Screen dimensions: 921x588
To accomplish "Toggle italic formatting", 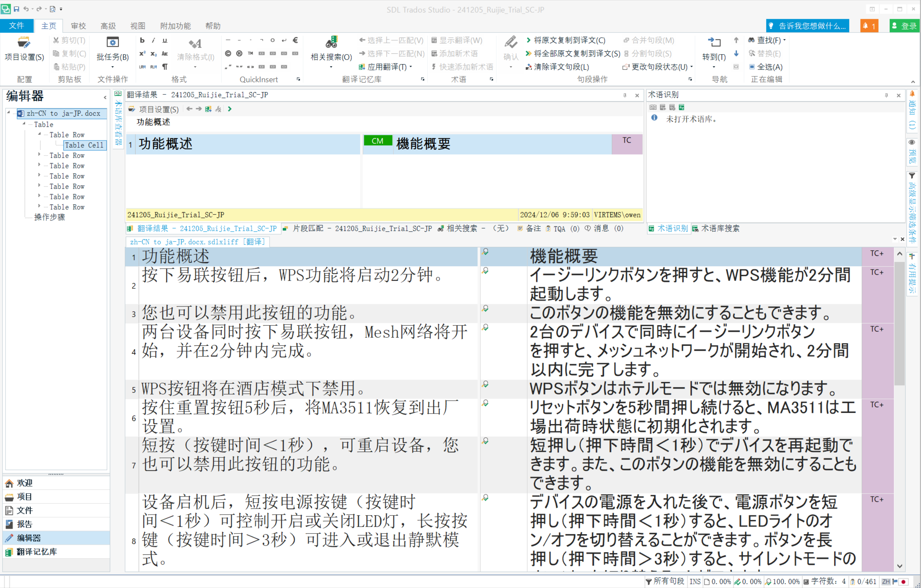I will tap(153, 40).
